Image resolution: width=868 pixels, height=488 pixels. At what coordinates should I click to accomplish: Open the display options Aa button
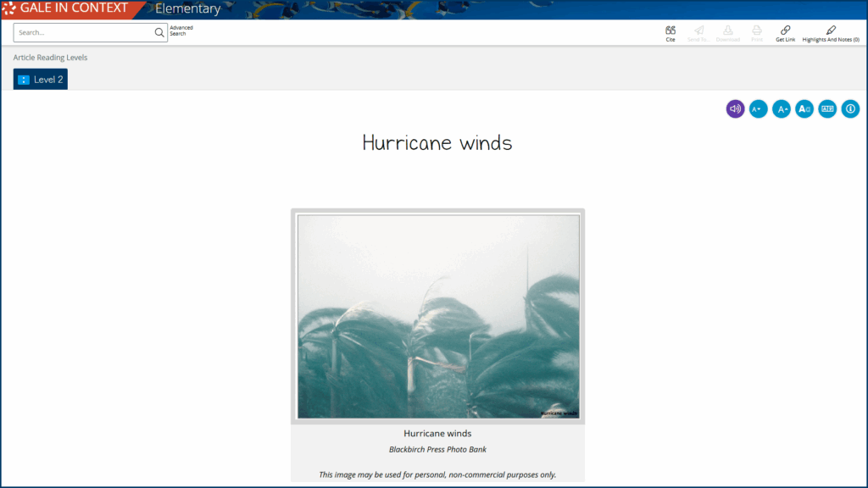(804, 108)
